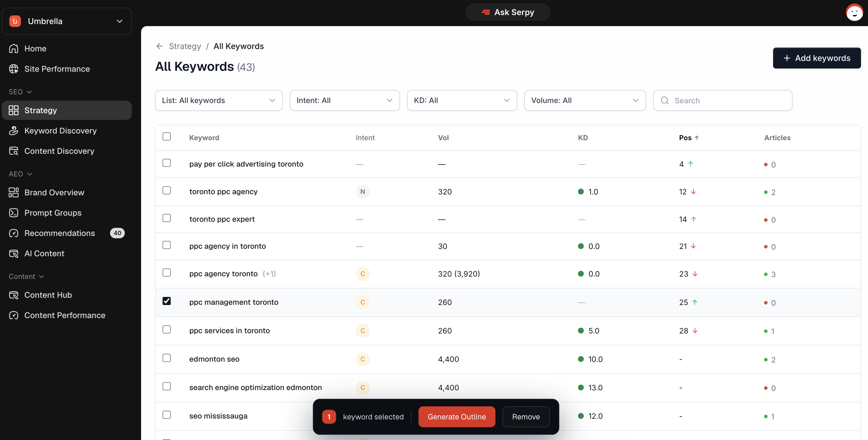Toggle the select-all checkbox in table header
The image size is (868, 440).
(166, 136)
